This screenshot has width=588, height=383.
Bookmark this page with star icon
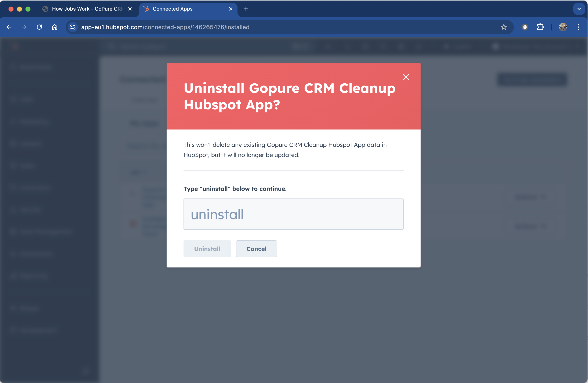coord(504,27)
